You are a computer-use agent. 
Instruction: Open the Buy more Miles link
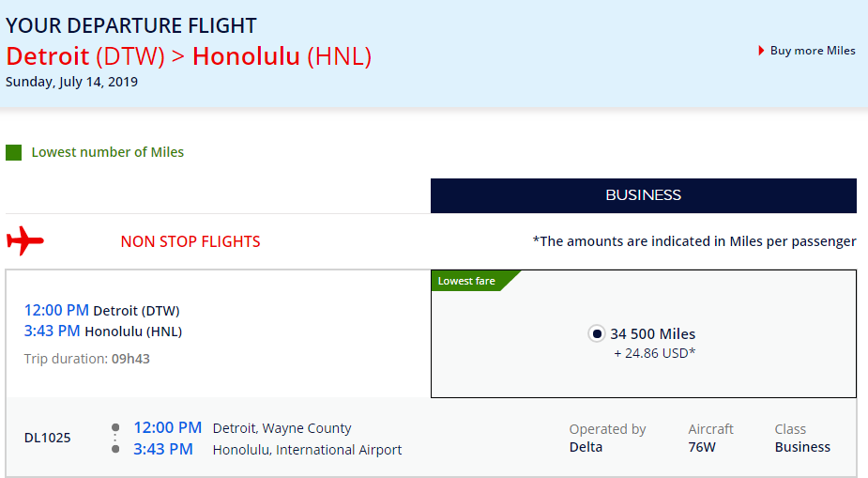tap(813, 51)
